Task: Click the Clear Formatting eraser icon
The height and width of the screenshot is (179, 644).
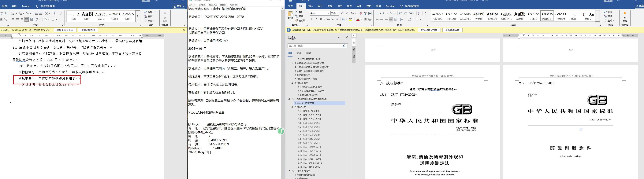Action: point(361,13)
